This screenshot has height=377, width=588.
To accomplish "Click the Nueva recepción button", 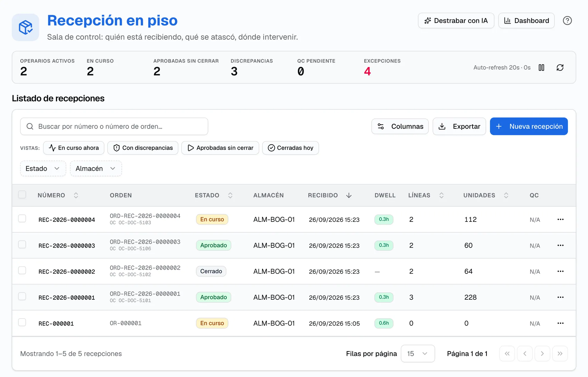I will (x=529, y=126).
